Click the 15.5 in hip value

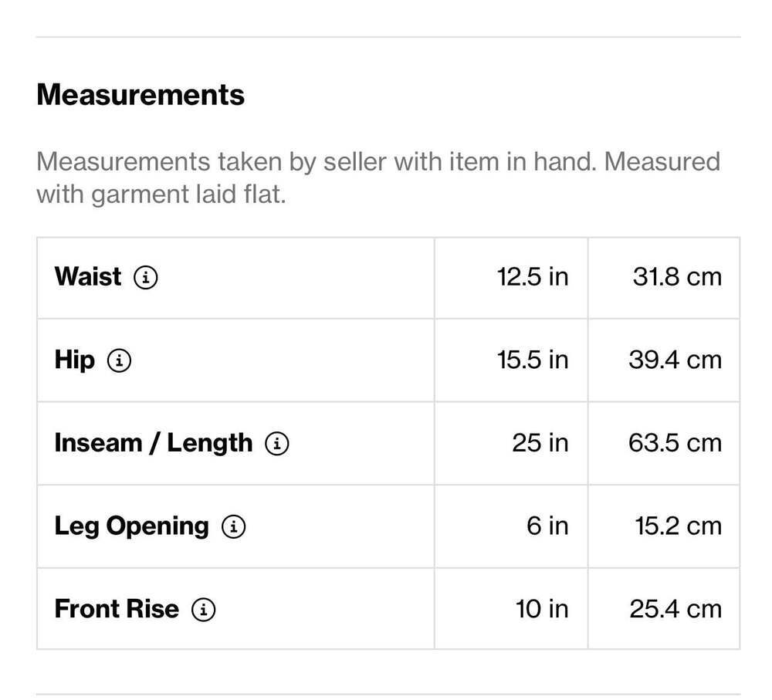coord(533,360)
